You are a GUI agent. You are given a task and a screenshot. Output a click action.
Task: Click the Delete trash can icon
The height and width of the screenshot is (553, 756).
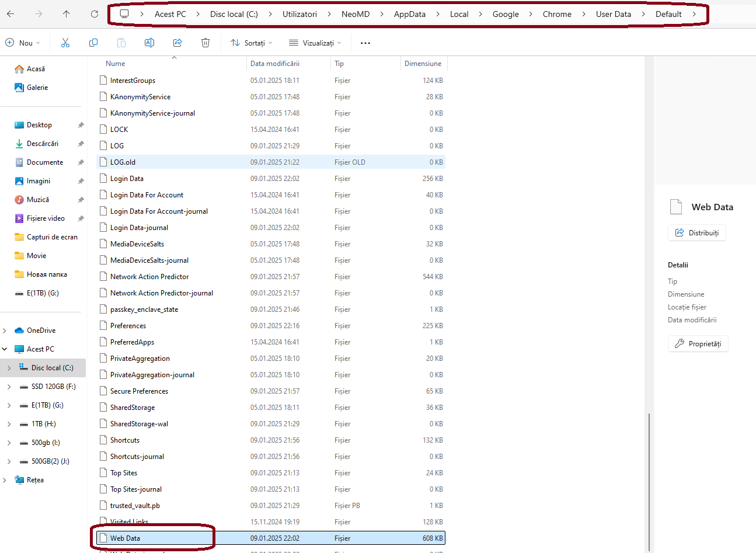tap(205, 43)
